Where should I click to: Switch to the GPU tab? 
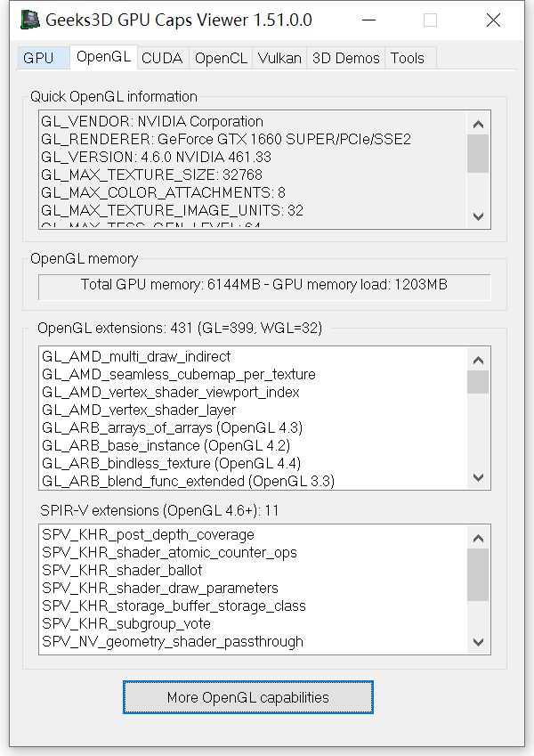click(x=44, y=58)
